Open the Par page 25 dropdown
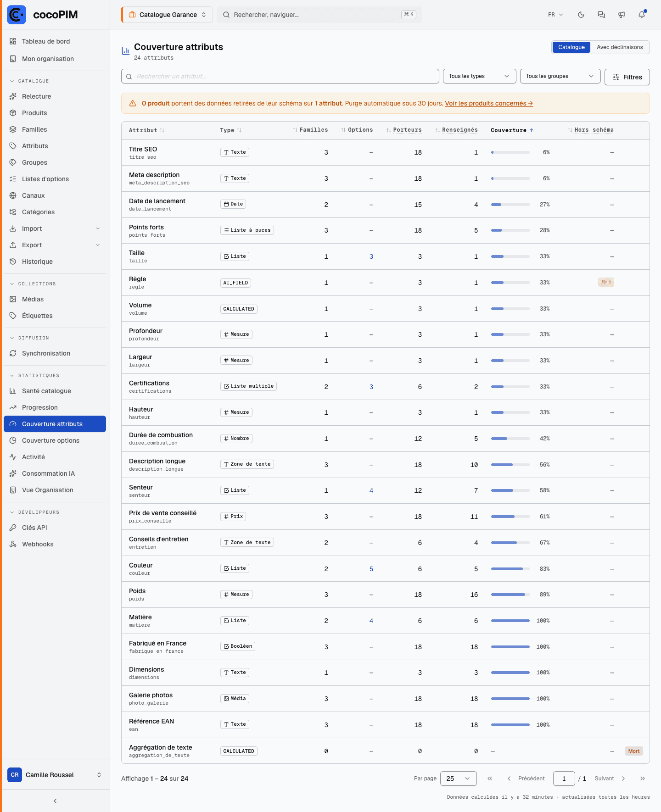The image size is (661, 812). [459, 779]
